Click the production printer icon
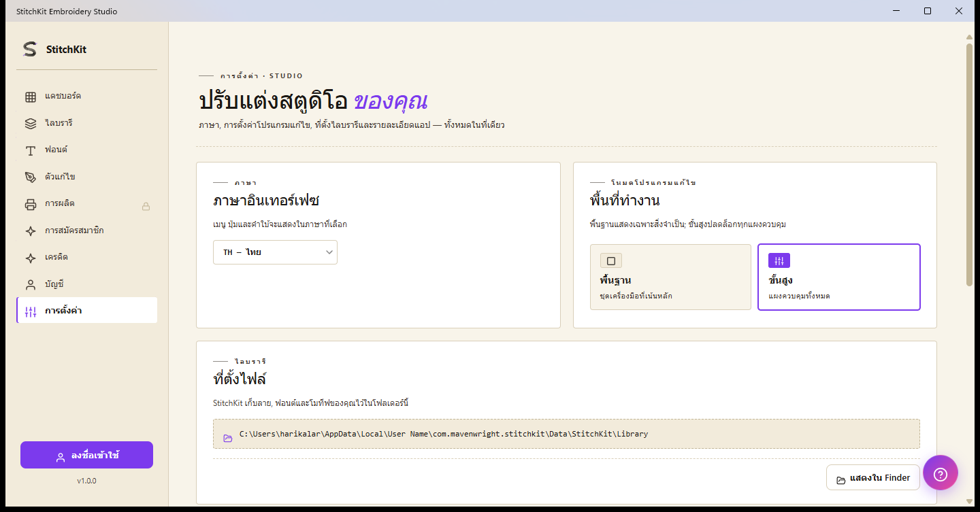980x512 pixels. 31,204
